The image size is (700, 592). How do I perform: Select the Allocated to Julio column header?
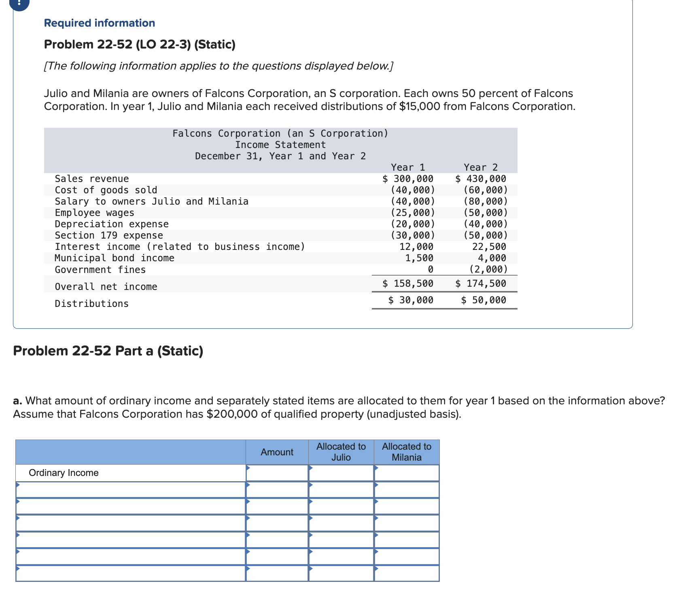(341, 452)
